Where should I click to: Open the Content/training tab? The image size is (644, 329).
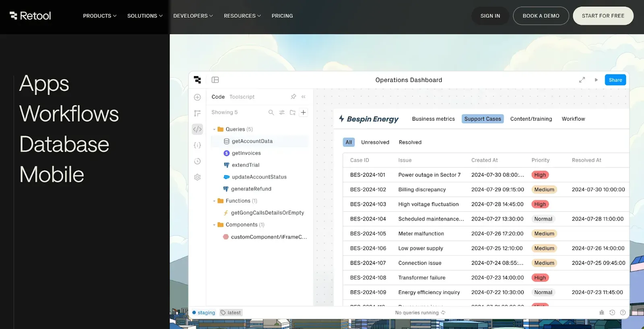point(531,119)
